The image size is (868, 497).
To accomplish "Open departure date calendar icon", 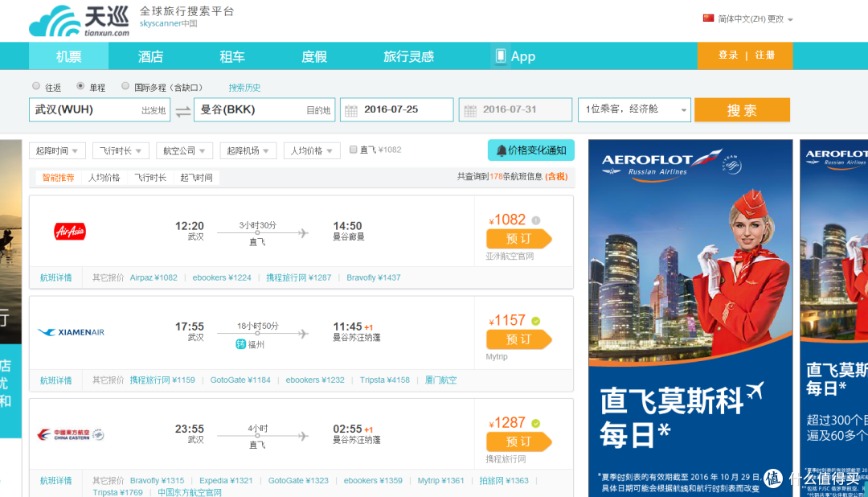I will 351,110.
